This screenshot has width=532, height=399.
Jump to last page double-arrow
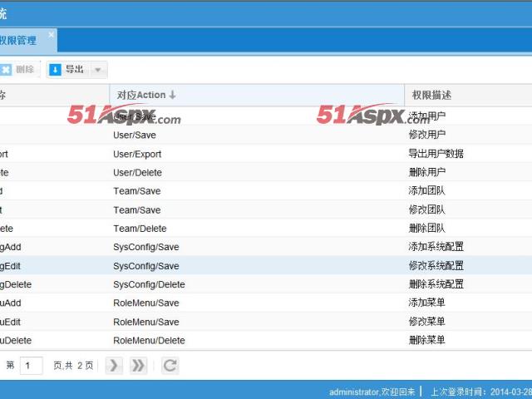(x=138, y=366)
